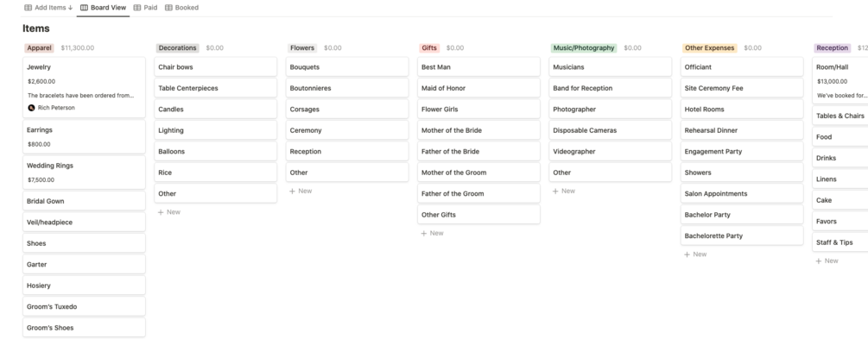The width and height of the screenshot is (868, 339).
Task: Open the Bachelorette Party card
Action: (742, 235)
